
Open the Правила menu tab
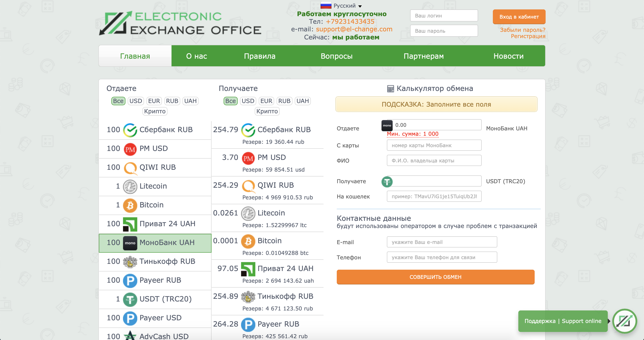coord(259,56)
